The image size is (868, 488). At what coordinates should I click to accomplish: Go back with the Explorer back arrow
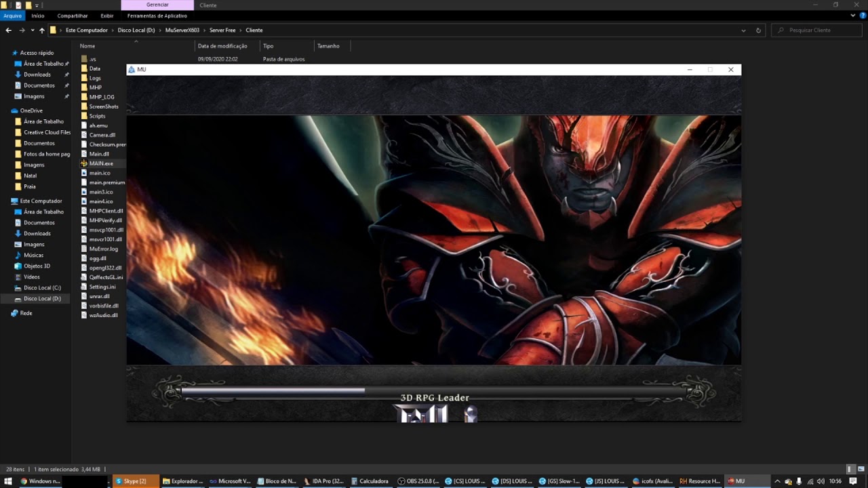[x=8, y=30]
